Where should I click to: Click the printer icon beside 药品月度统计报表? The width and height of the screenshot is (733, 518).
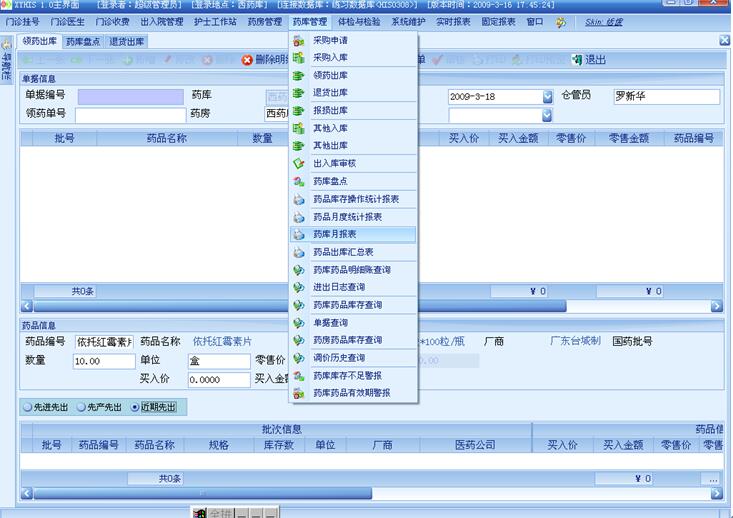coord(299,217)
